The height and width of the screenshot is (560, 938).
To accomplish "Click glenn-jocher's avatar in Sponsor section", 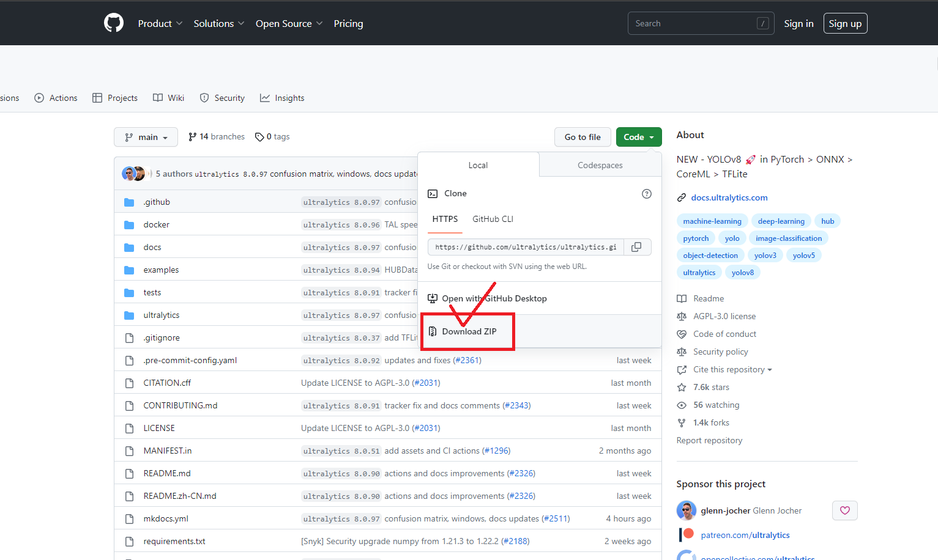I will pyautogui.click(x=687, y=510).
